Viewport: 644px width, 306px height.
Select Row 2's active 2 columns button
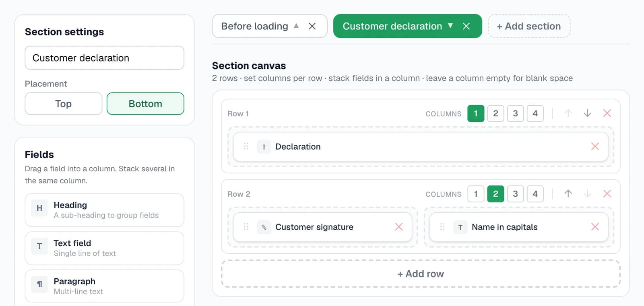[x=495, y=194]
